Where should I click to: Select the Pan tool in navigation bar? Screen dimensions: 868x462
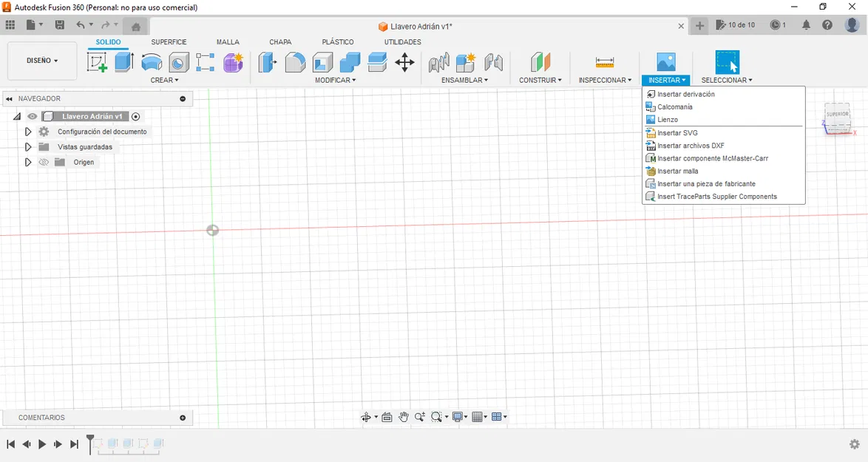404,416
